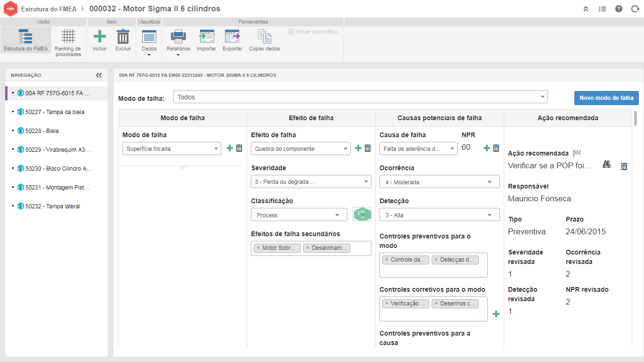Collapse the Navegação panel

(99, 75)
